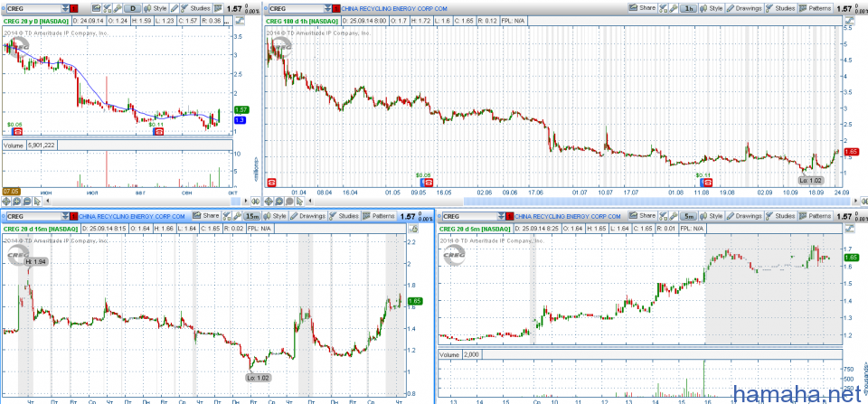Toggle the expand arrows right of the daily chart scrollbar
This screenshot has width=868, height=404.
coord(255,202)
